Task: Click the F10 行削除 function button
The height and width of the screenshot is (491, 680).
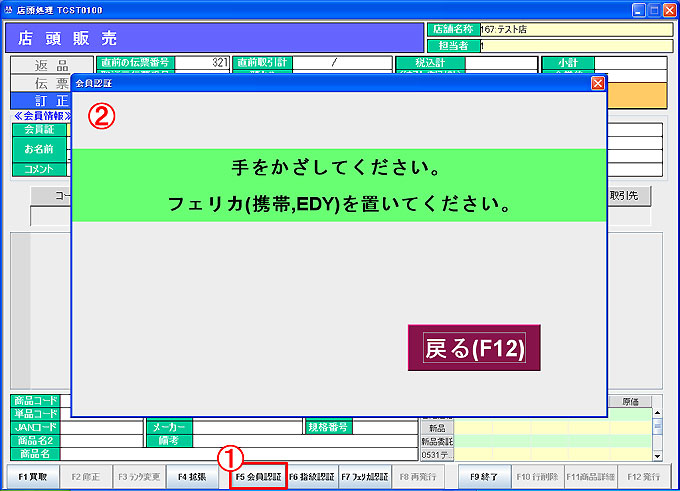Action: [537, 477]
